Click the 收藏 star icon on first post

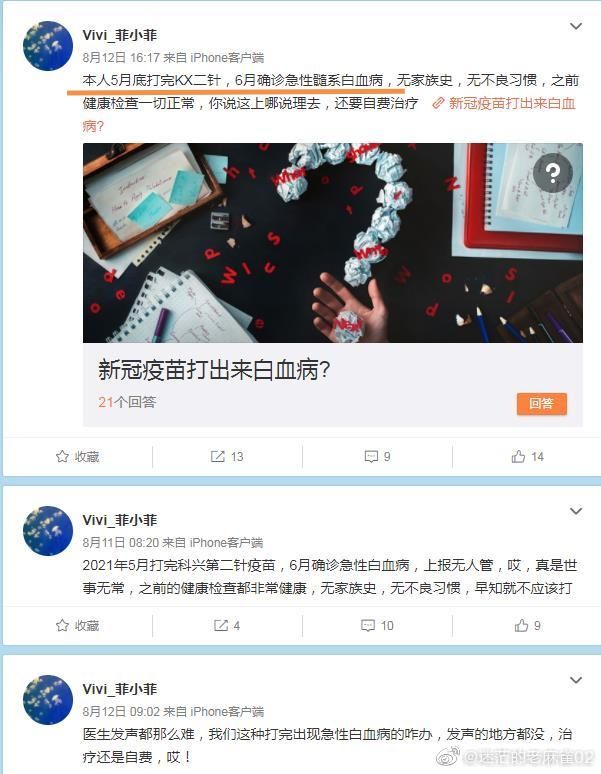pyautogui.click(x=62, y=457)
